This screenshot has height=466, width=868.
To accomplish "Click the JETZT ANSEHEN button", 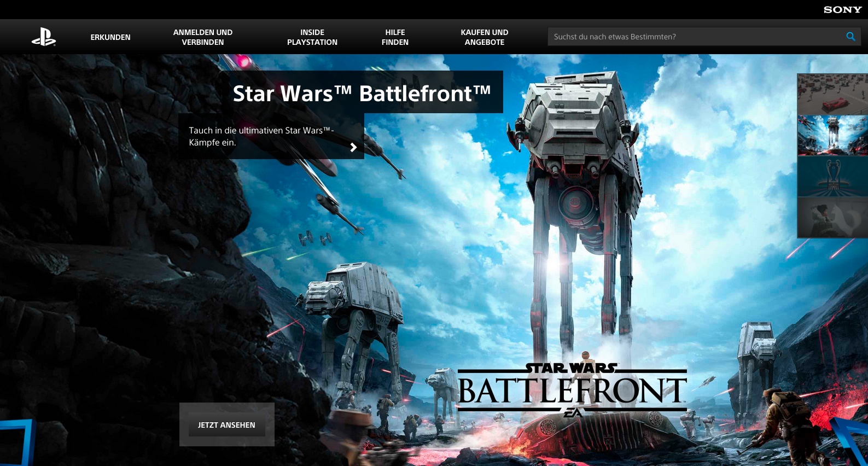I will coord(227,424).
